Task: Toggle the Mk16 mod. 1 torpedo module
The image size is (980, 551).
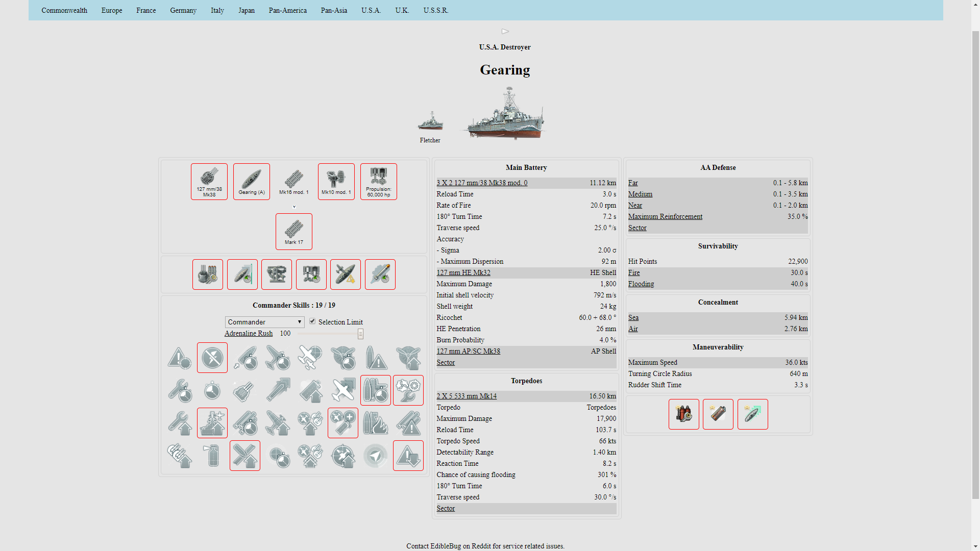Action: pyautogui.click(x=294, y=182)
